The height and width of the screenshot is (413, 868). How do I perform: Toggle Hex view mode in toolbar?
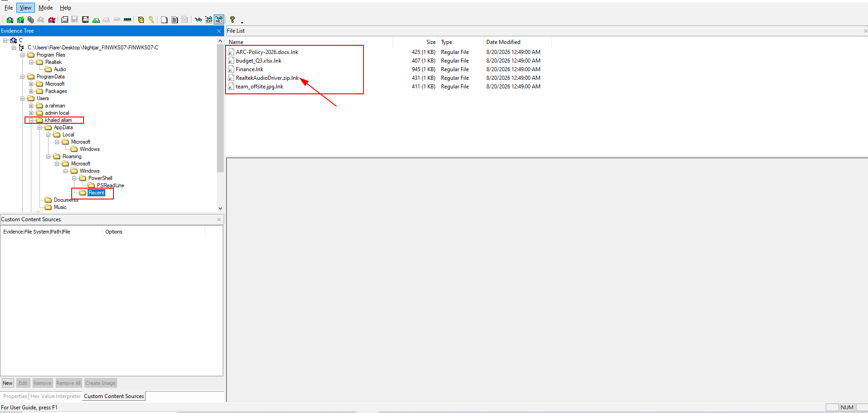click(x=219, y=20)
